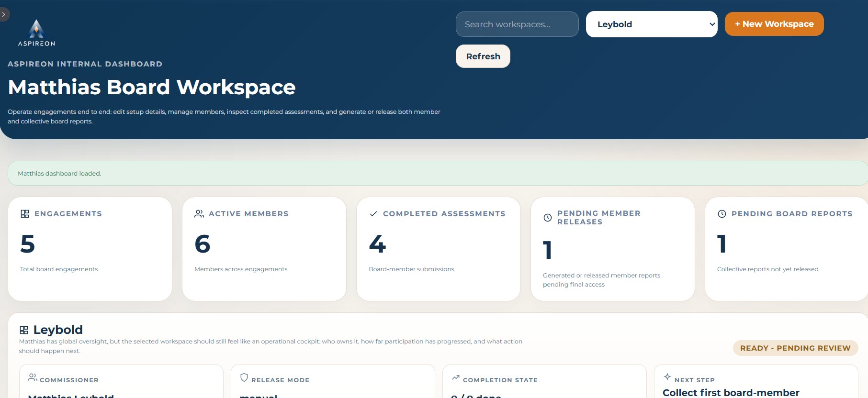Click 'Collect first board-member' next step text

pyautogui.click(x=731, y=393)
